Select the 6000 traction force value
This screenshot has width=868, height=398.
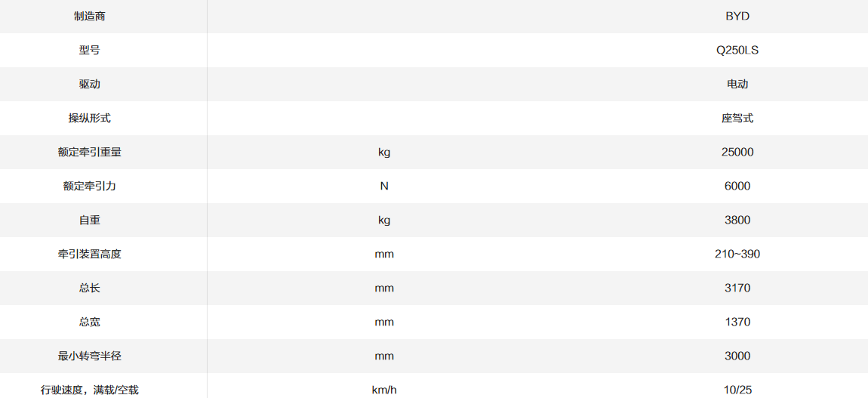737,186
